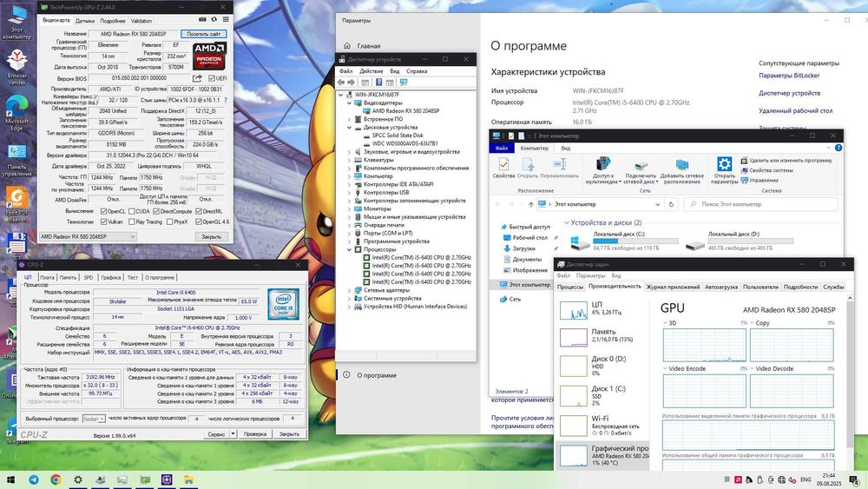This screenshot has height=489, width=868.
Task: Click Проверка button in CPU-Z
Action: (255, 434)
